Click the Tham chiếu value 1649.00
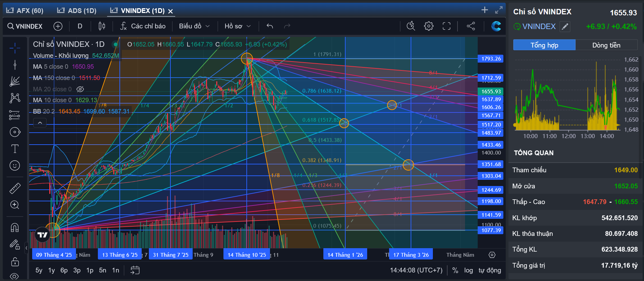The image size is (644, 281). 626,170
